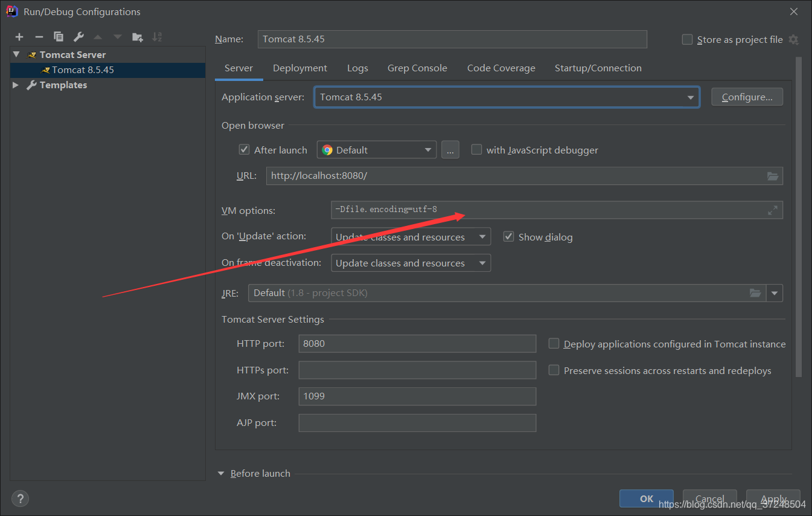The height and width of the screenshot is (516, 812).
Task: Open the browser Default dropdown
Action: pyautogui.click(x=377, y=150)
